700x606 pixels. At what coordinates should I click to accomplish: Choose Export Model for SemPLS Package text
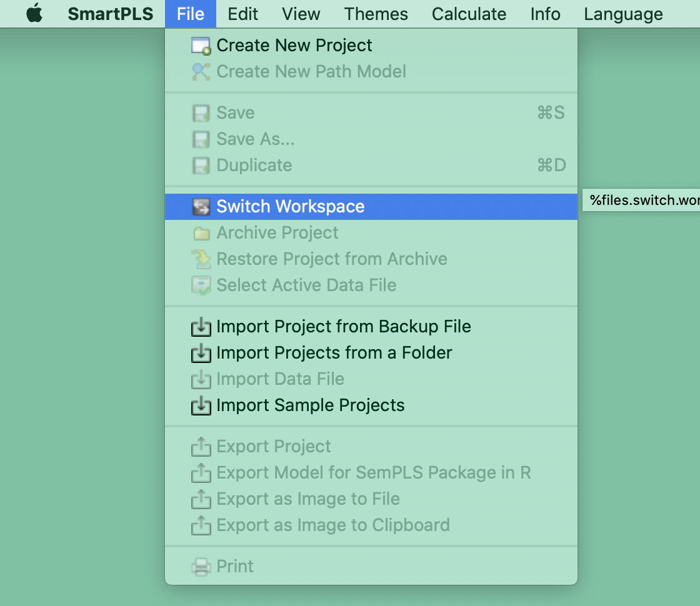pos(374,473)
